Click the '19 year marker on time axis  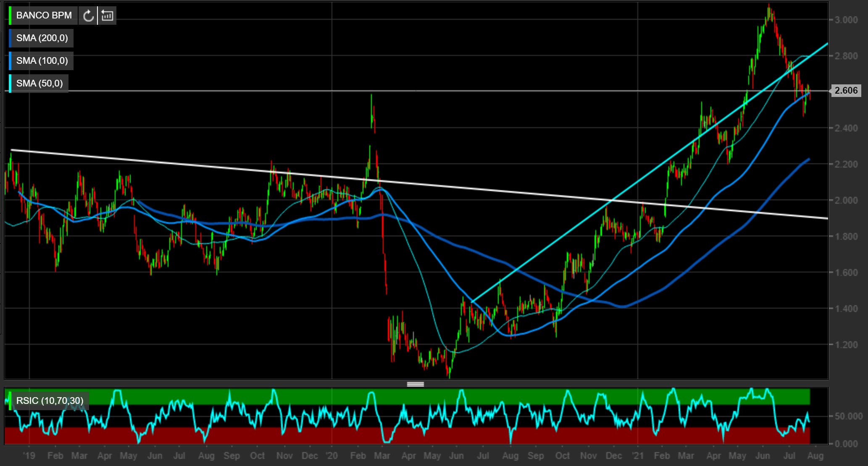(29, 456)
